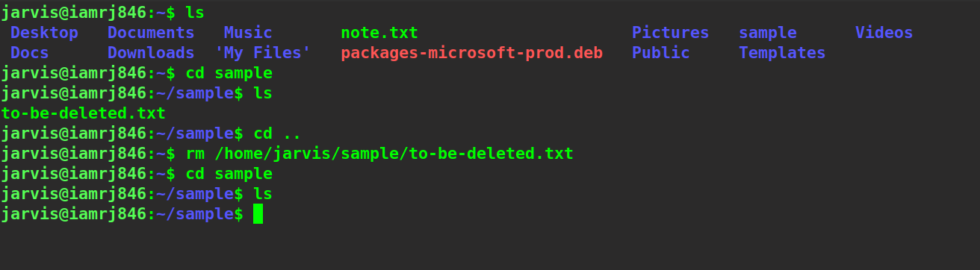Click the red packages-microsoft-prod.deb file name
This screenshot has width=980, height=270.
[x=471, y=53]
